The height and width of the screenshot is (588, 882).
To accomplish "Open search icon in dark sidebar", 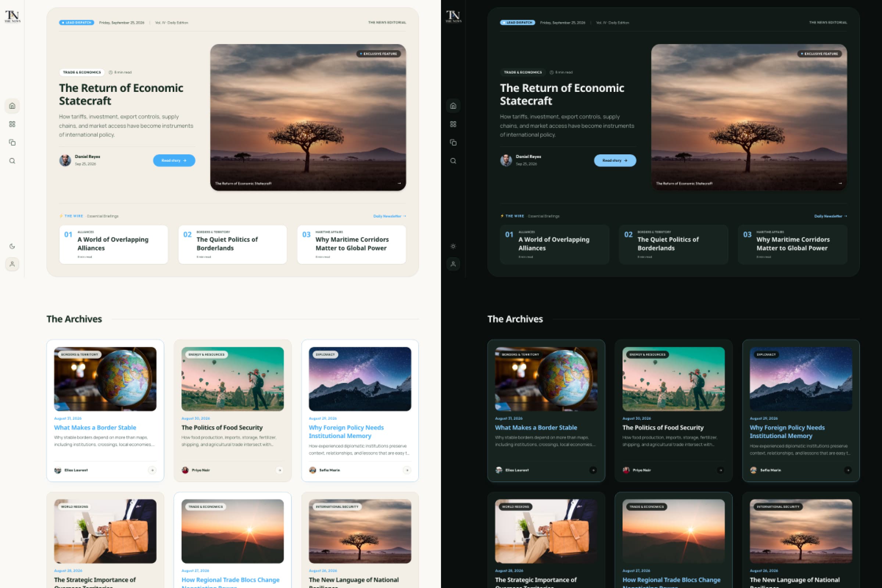I will click(x=453, y=161).
